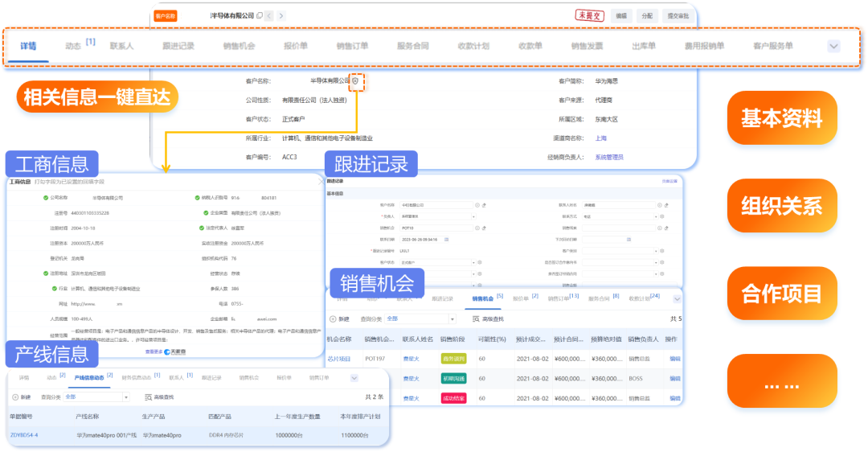This screenshot has height=452, width=868.
Task: Click the 编辑 button at top right
Action: click(x=621, y=16)
